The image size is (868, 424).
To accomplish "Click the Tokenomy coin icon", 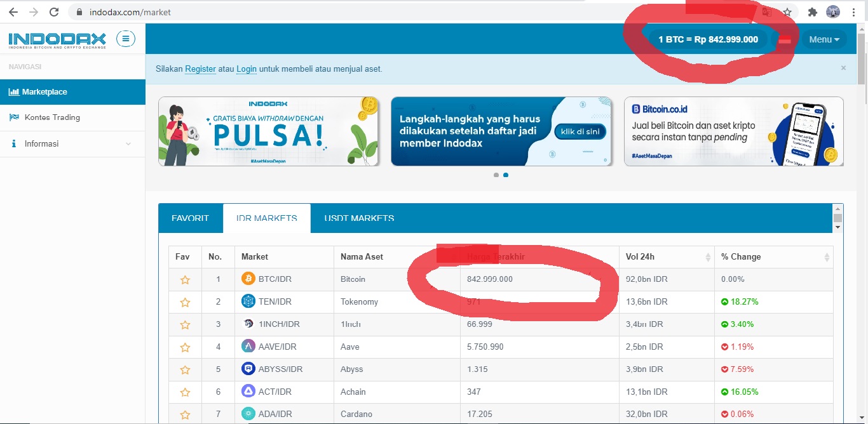I will pyautogui.click(x=248, y=301).
